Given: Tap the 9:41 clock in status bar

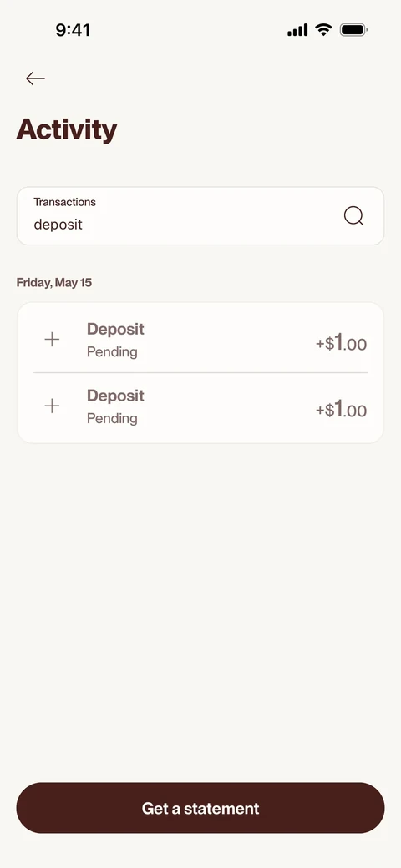Looking at the screenshot, I should (74, 30).
